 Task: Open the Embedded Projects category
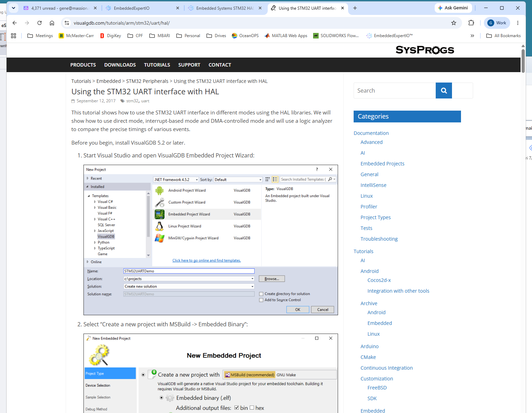click(x=382, y=164)
